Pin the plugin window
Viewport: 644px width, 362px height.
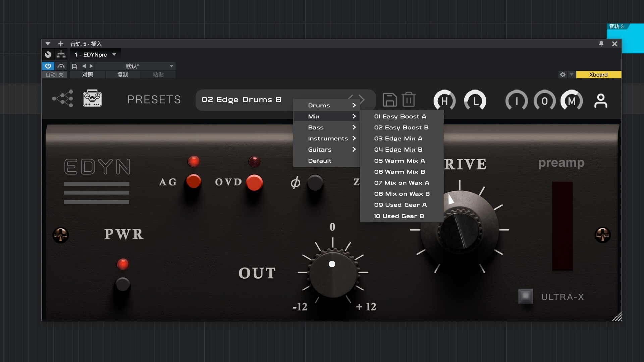pyautogui.click(x=601, y=44)
